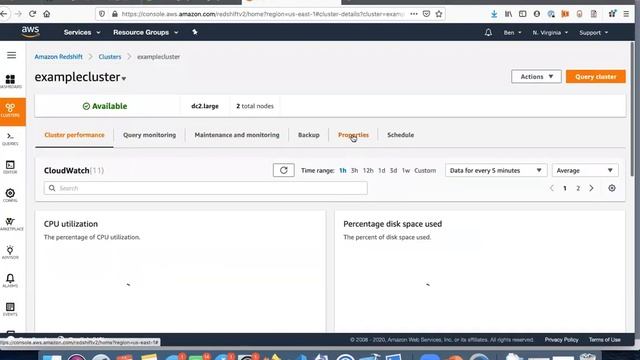Click Percentage disk space used title
Image resolution: width=640 pixels, height=360 pixels.
pyautogui.click(x=393, y=224)
